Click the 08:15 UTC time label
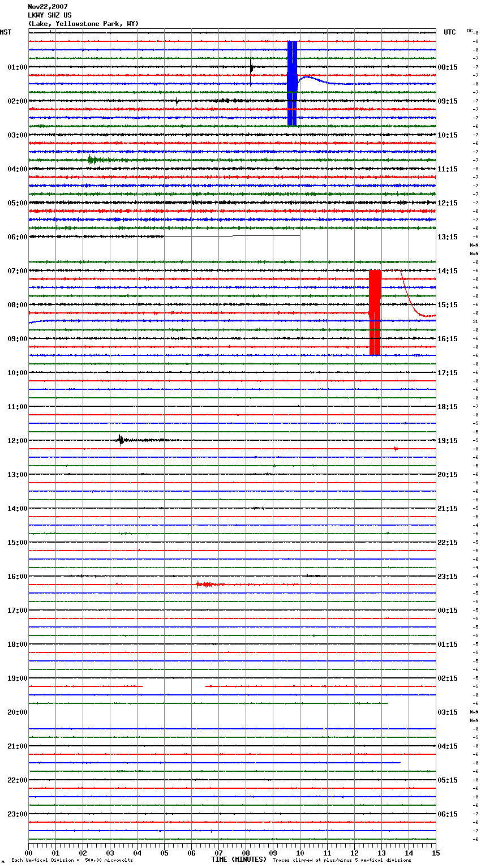 coord(448,67)
